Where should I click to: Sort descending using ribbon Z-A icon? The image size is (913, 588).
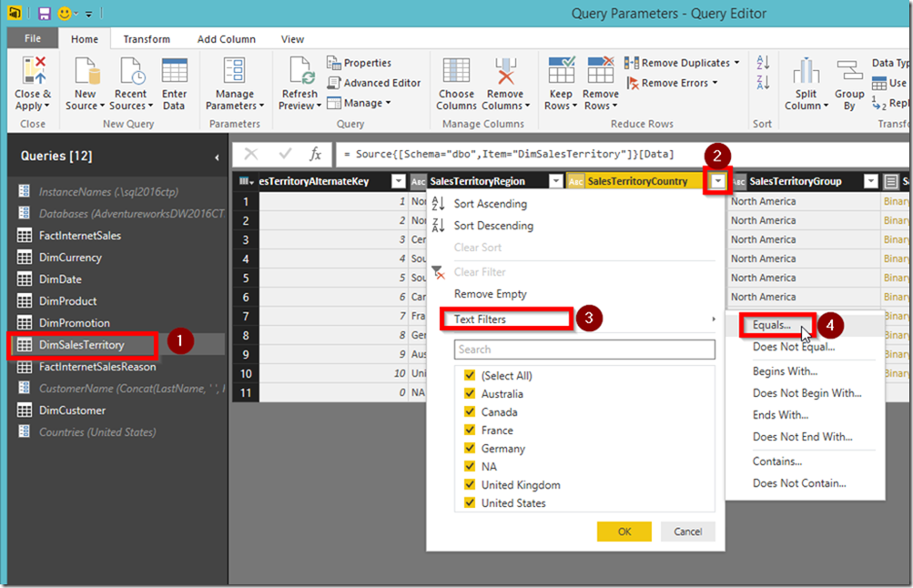(x=763, y=82)
